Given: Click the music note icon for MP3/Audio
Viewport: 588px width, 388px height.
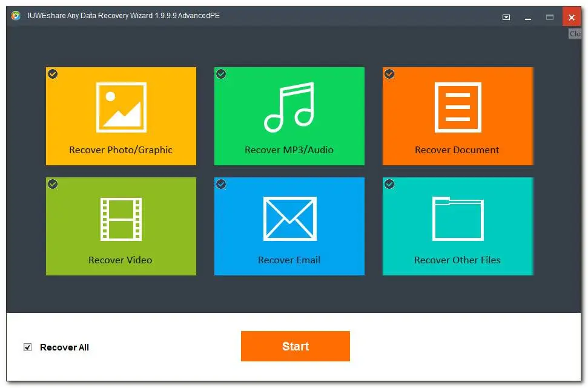Looking at the screenshot, I should [289, 107].
